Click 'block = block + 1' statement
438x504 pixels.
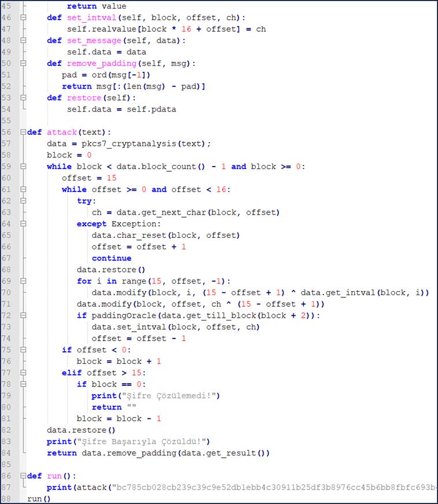coord(119,361)
